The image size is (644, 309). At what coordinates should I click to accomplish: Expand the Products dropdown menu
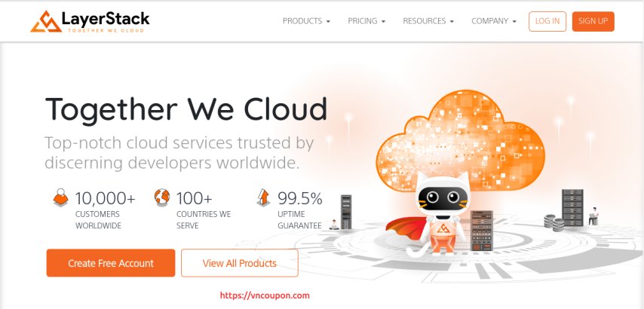pos(306,21)
